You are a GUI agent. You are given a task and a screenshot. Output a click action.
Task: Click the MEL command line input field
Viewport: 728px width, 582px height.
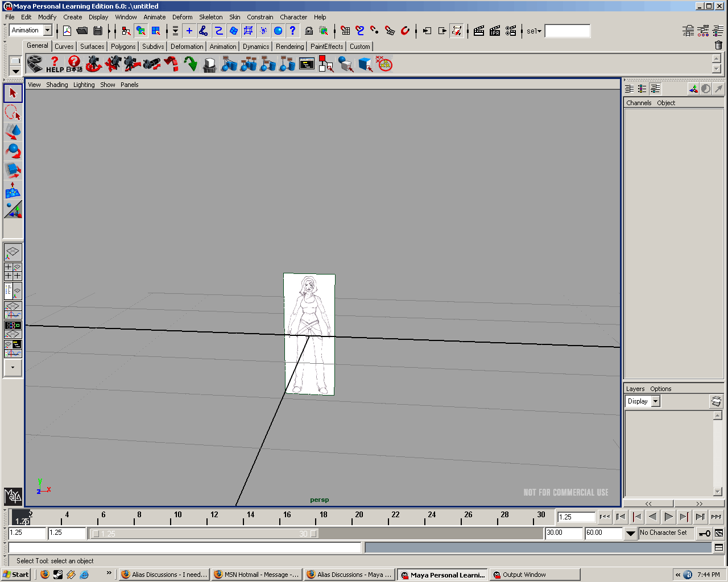[x=185, y=547]
